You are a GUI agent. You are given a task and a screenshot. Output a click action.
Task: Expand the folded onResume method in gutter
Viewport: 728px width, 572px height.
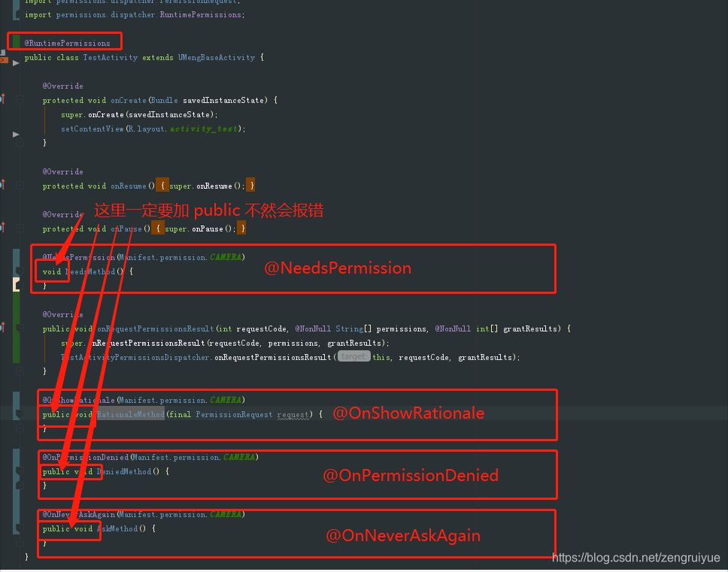(x=20, y=186)
